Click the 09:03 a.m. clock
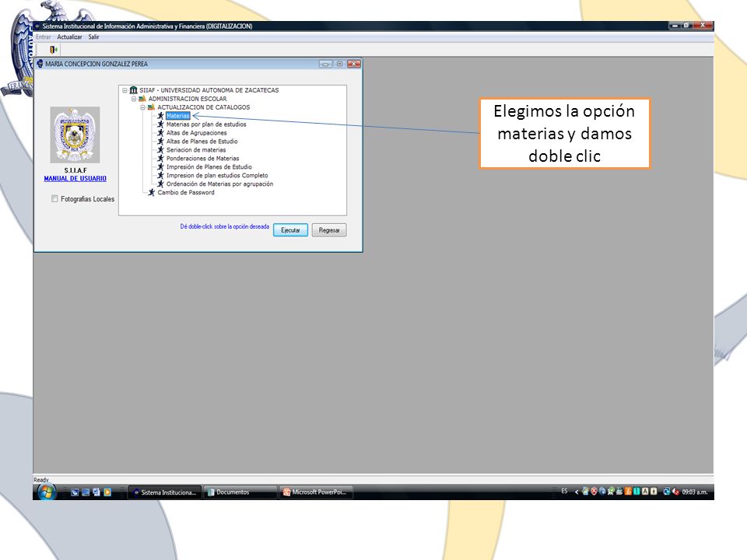The height and width of the screenshot is (560, 747). 695,492
